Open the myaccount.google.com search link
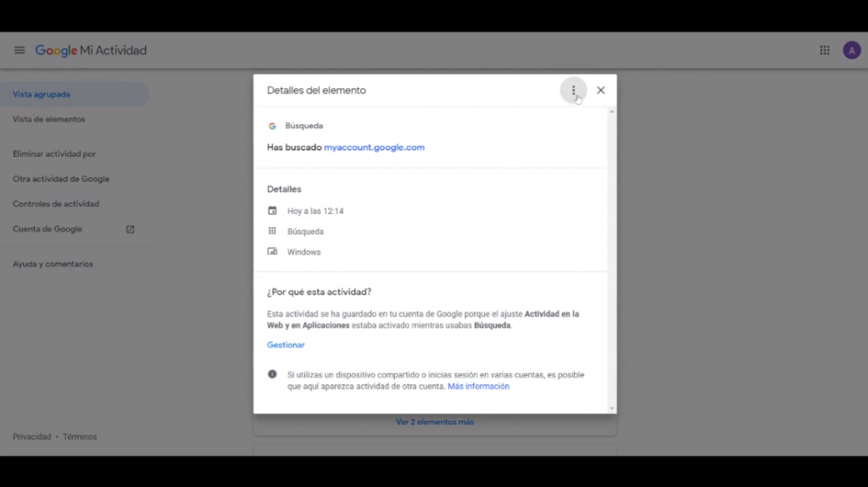 (374, 147)
